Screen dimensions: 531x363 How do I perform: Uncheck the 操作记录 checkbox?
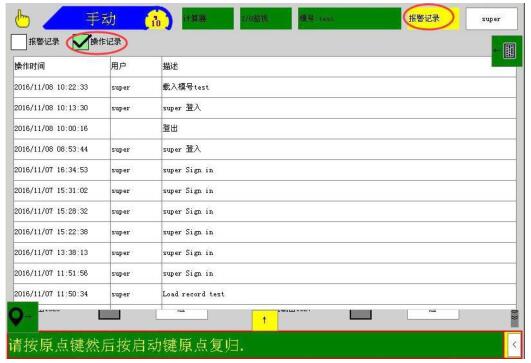(81, 42)
